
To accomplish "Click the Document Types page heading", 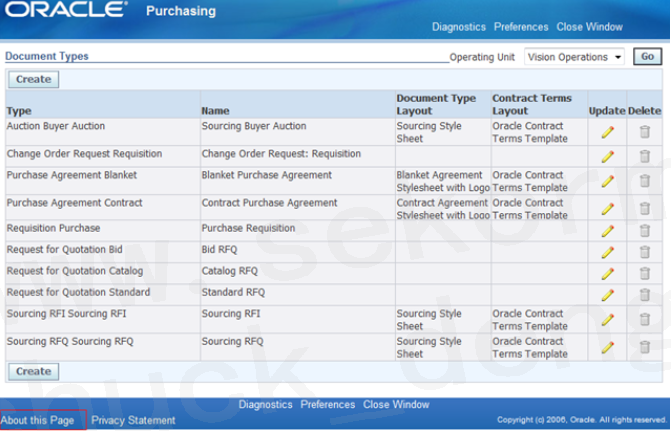I will (x=47, y=56).
